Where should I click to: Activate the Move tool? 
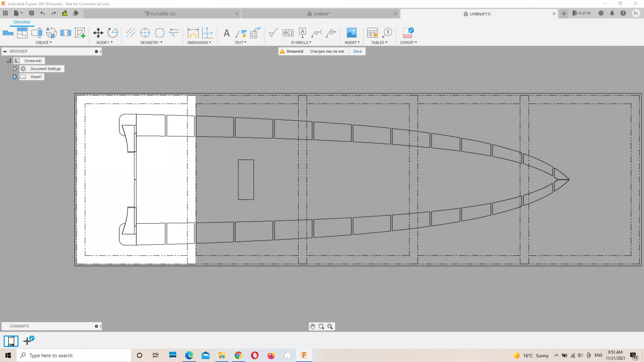[x=98, y=33]
